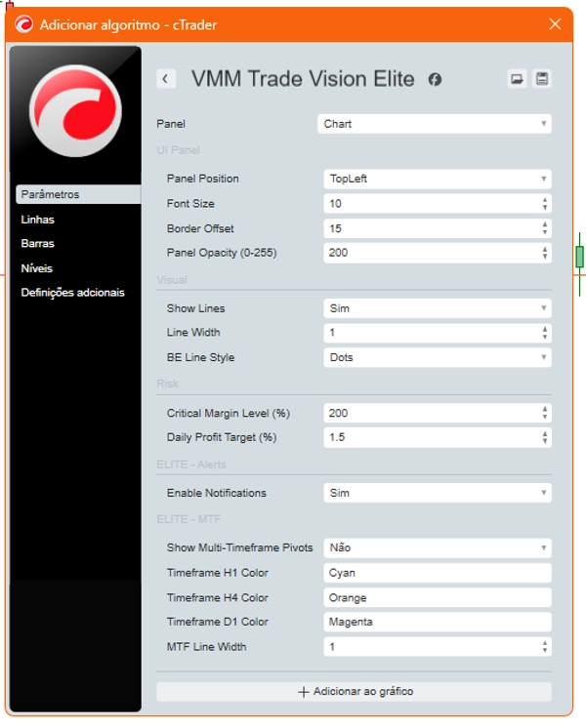Screen dimensions: 586x728
Task: Increase Line Width with up arrow
Action: click(x=545, y=329)
